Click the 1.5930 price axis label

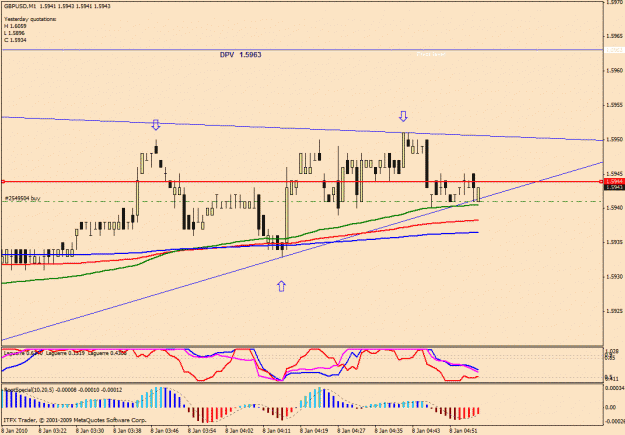[614, 276]
